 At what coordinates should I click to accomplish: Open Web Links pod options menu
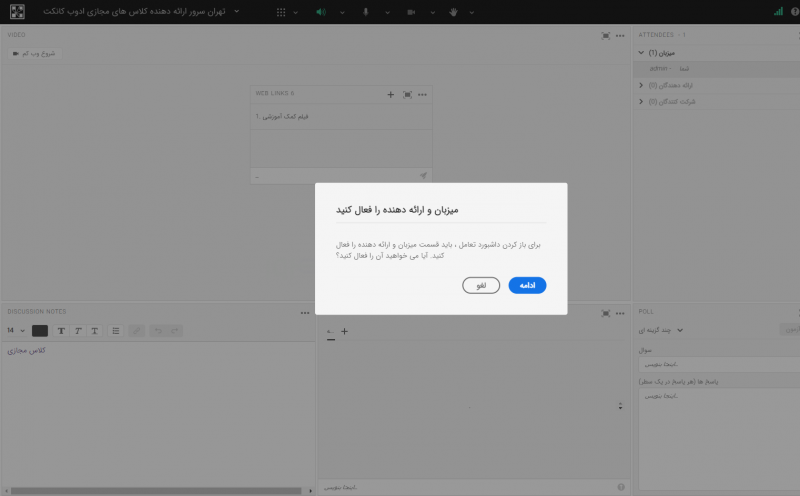[x=422, y=94]
